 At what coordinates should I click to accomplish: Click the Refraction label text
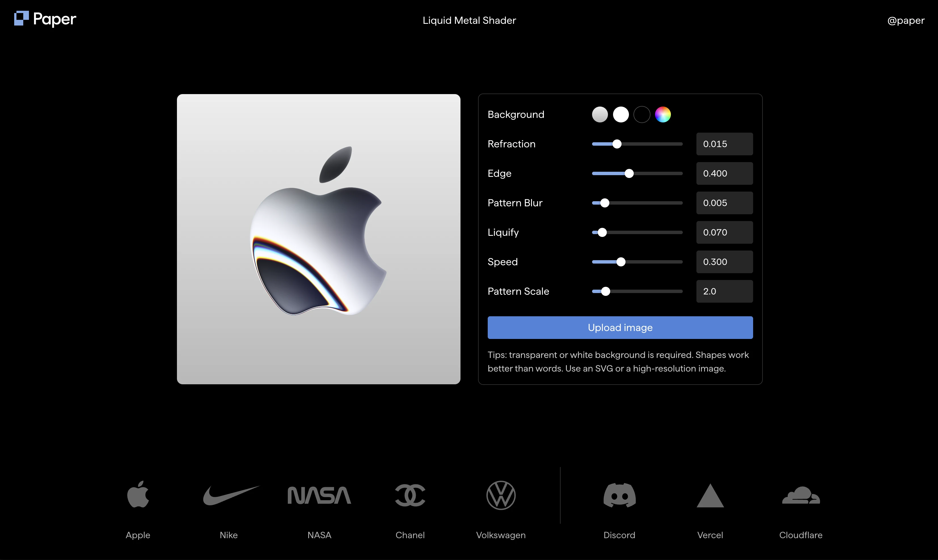point(512,144)
